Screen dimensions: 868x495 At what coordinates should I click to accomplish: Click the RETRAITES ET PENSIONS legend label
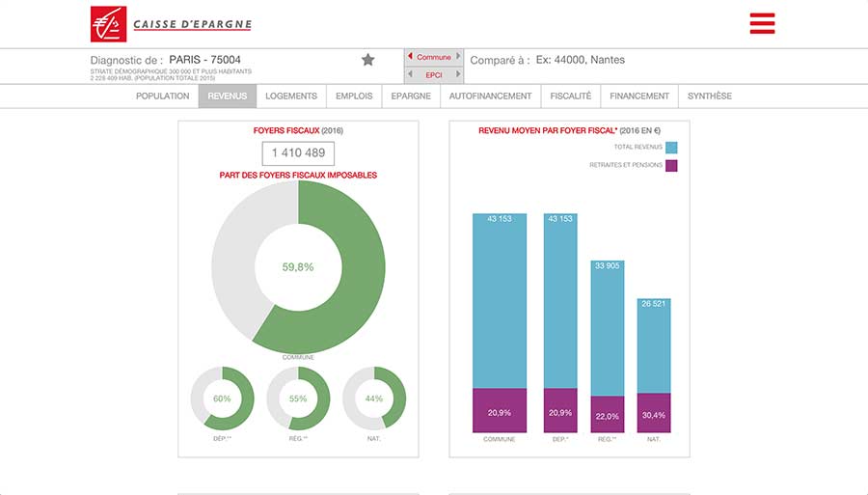626,165
